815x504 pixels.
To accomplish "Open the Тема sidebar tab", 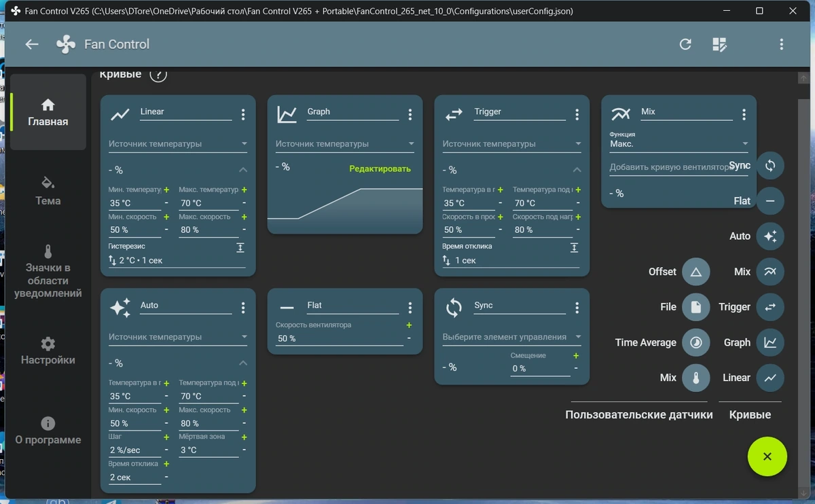I will (x=48, y=192).
